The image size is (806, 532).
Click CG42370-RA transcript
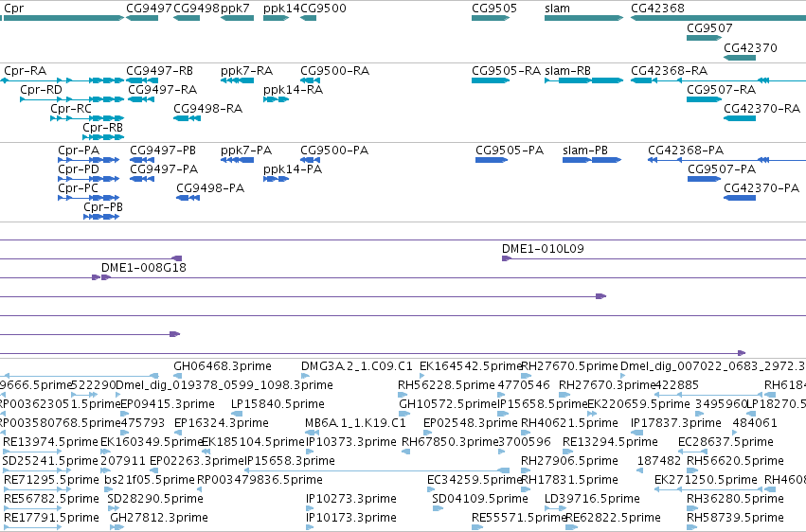click(740, 118)
